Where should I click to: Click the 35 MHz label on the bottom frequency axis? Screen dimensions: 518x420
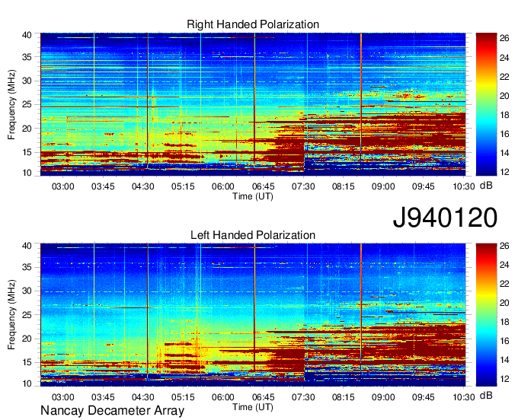pyautogui.click(x=27, y=267)
